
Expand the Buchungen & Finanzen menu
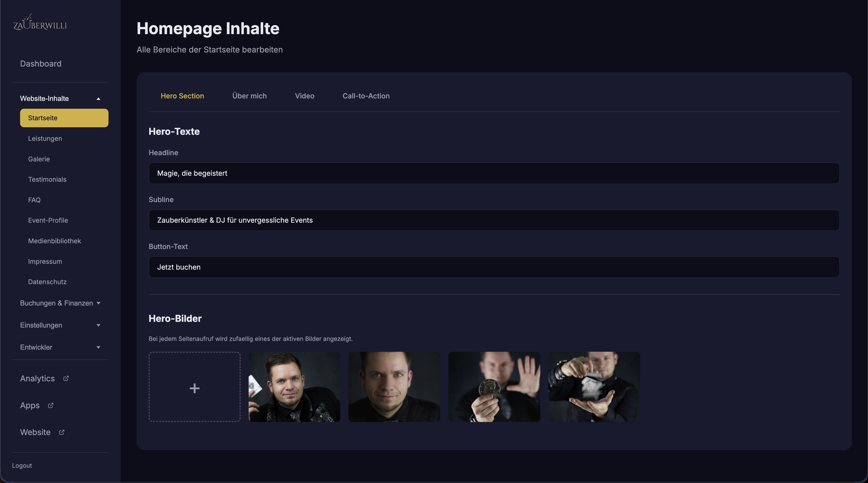point(98,303)
